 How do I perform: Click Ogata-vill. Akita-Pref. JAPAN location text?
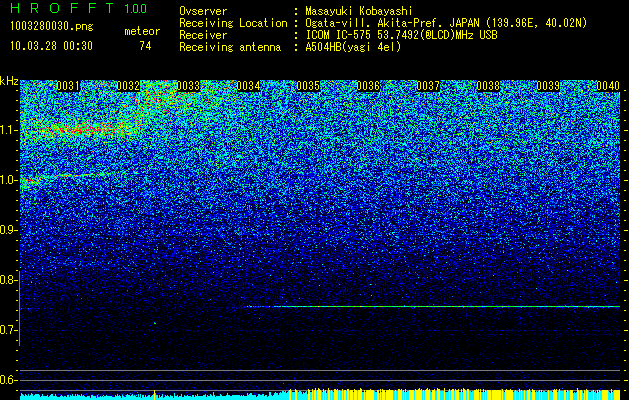(x=446, y=23)
